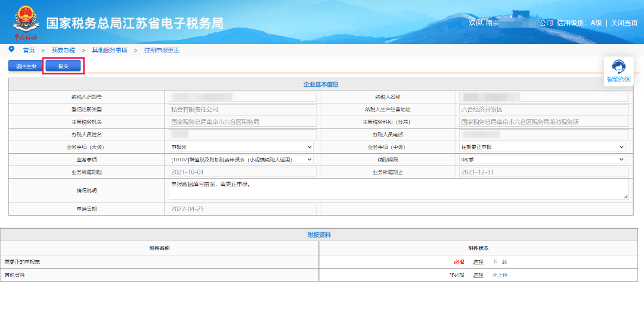Open the 业务事项（中类） dropdown
Screen dimensions: 644x315
point(542,147)
